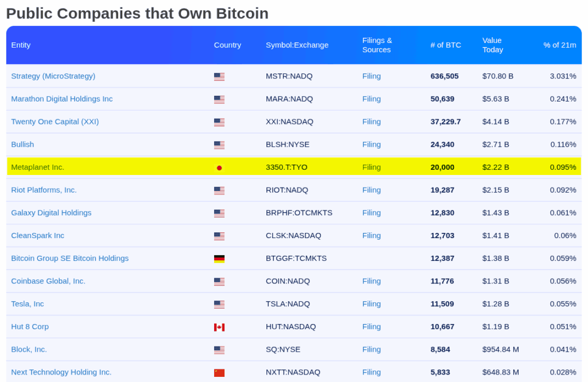Open the Block, Inc. entity link
Viewport: 588px width, 382px height.
pos(29,349)
